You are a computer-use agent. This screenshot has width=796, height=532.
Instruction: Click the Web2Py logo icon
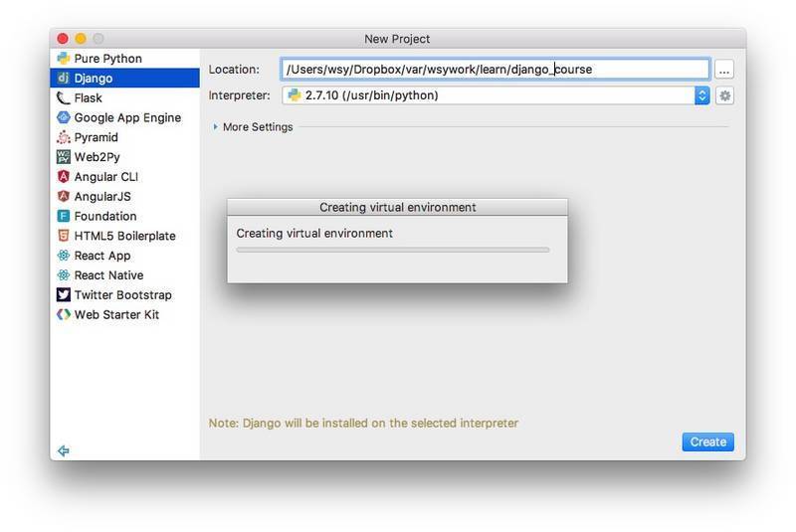tap(63, 157)
